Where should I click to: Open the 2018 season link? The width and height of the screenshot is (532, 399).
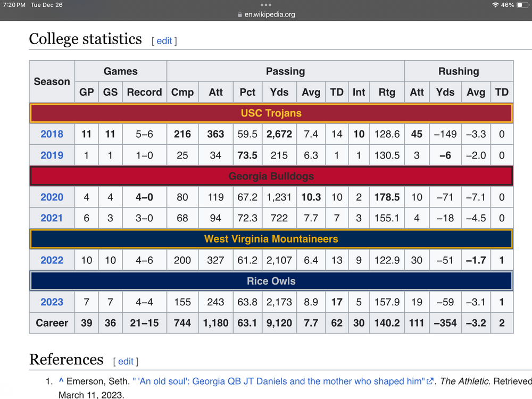(x=52, y=134)
